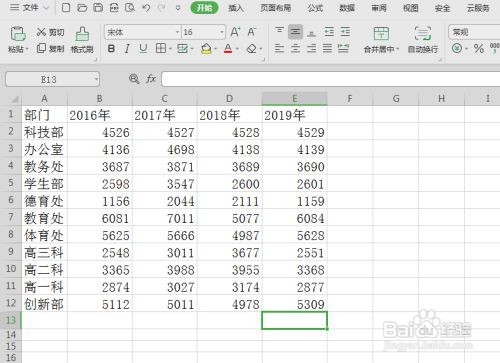Click the 粘贴 paste icon
The image size is (500, 363).
(x=18, y=34)
